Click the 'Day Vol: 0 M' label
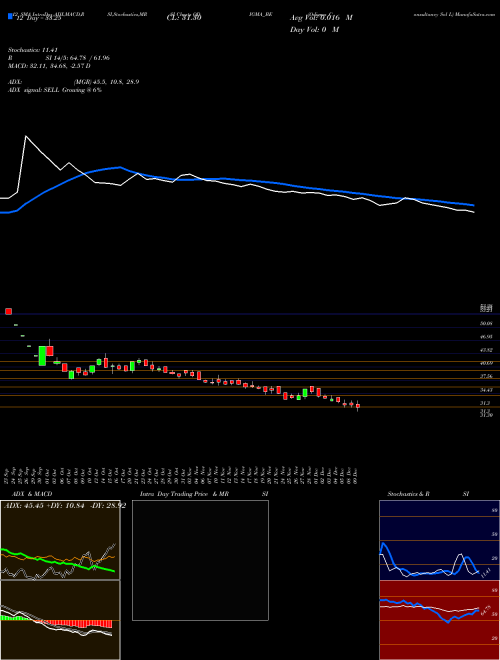 [314, 30]
